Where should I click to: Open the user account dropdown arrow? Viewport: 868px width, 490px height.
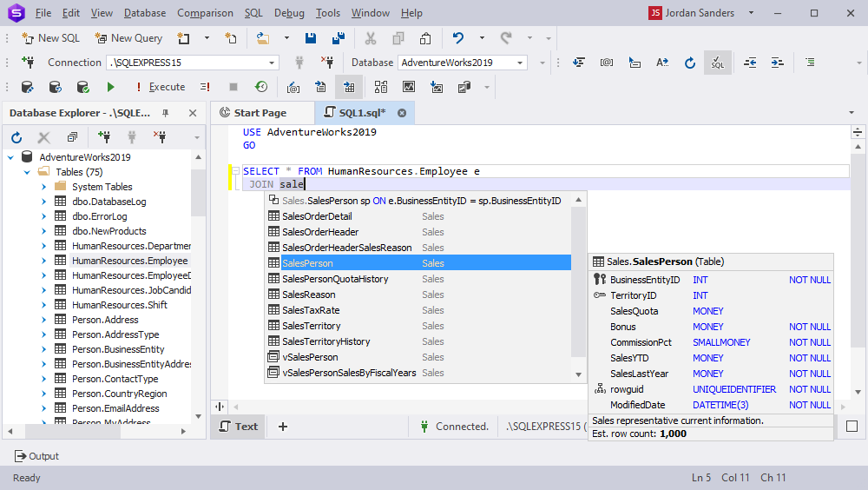(751, 13)
